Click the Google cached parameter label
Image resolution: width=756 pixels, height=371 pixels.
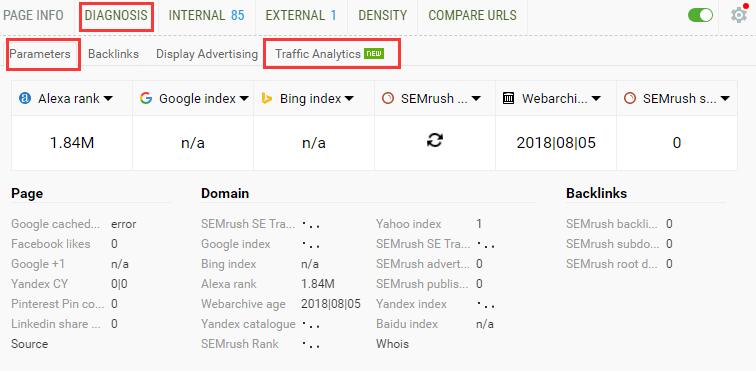(55, 224)
